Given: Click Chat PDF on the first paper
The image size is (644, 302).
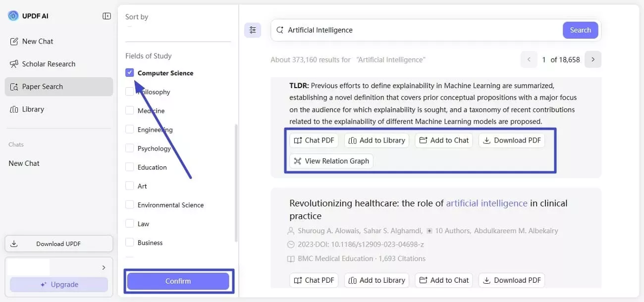Looking at the screenshot, I should coord(314,140).
